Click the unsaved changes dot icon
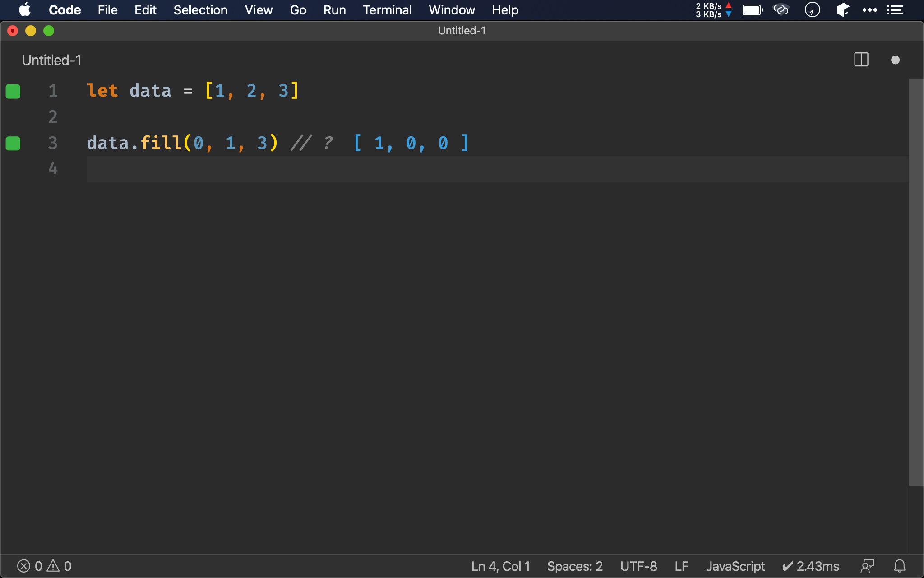 pos(895,60)
